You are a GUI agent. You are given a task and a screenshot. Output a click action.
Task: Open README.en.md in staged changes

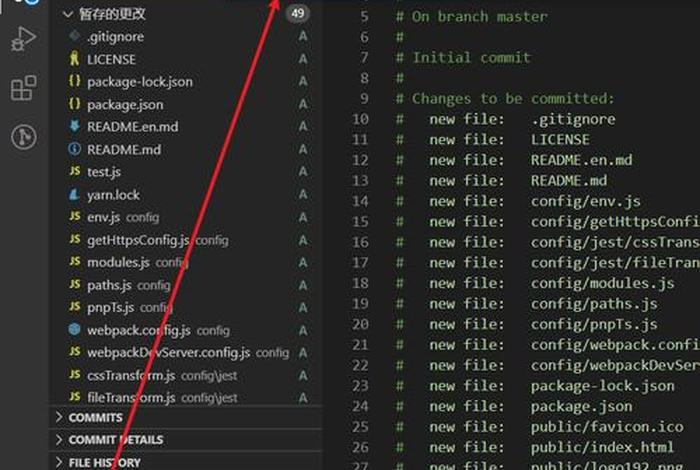(x=185, y=127)
